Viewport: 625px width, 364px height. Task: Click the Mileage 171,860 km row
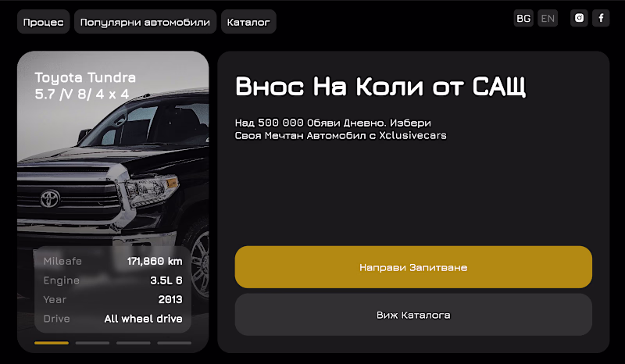point(112,261)
